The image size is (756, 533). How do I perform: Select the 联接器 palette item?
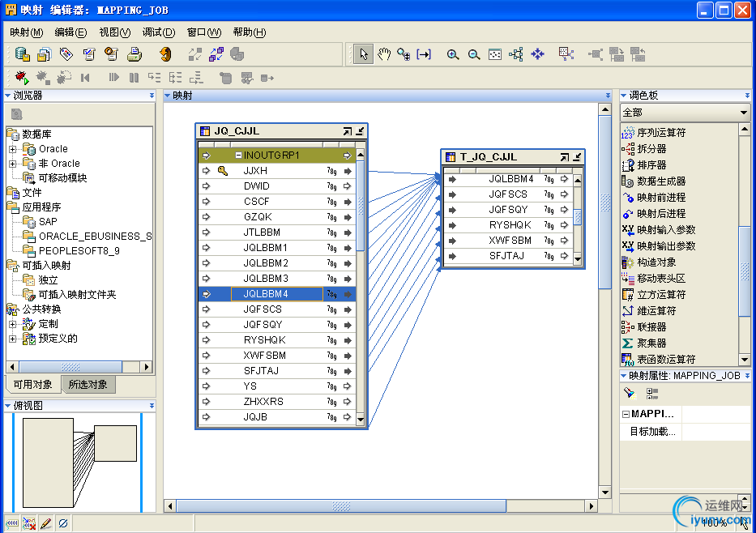644,327
